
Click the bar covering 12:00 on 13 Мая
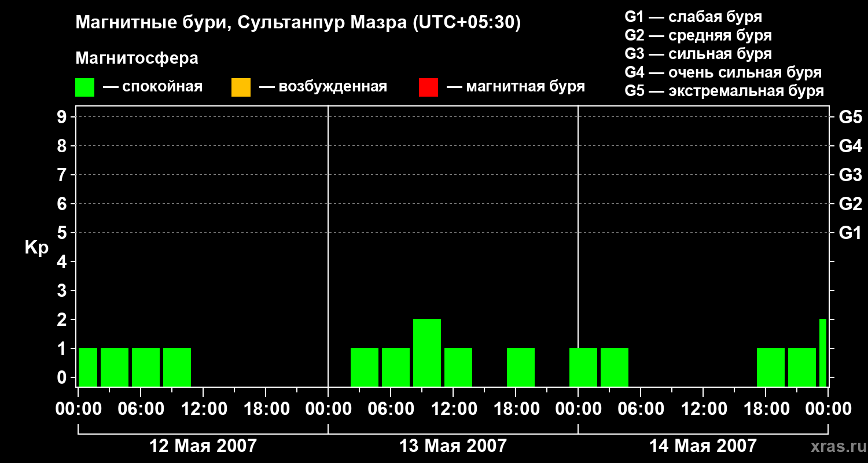458,367
